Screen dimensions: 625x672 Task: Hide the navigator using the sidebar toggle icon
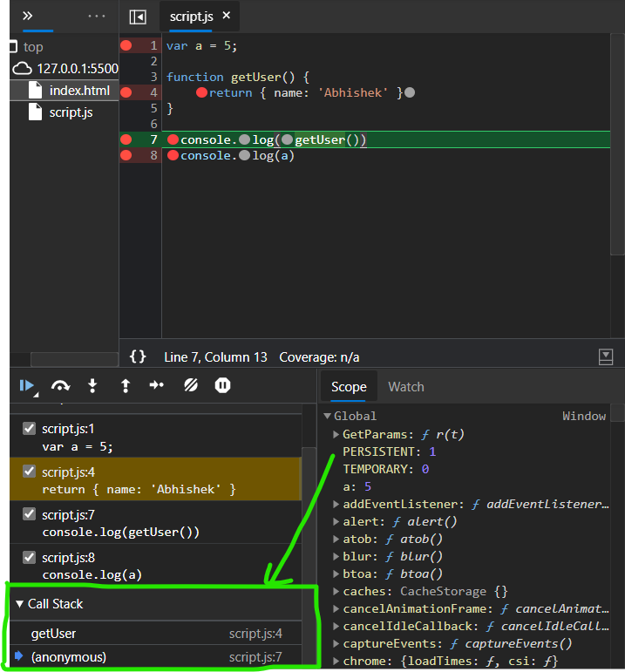138,17
